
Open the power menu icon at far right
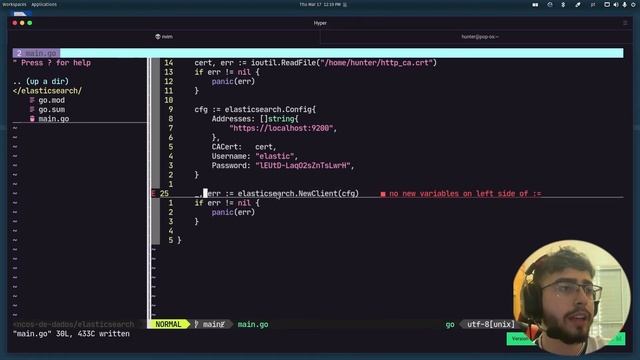pos(633,4)
